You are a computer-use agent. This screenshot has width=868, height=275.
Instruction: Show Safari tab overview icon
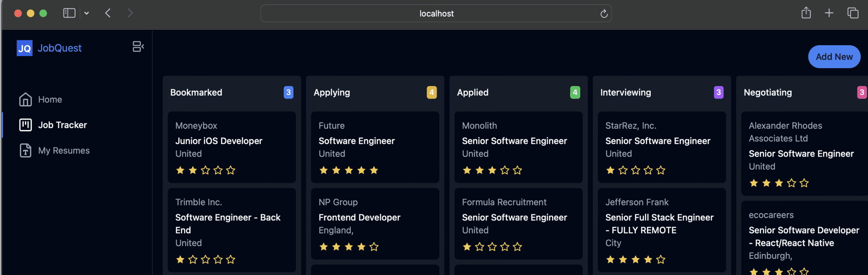click(853, 13)
